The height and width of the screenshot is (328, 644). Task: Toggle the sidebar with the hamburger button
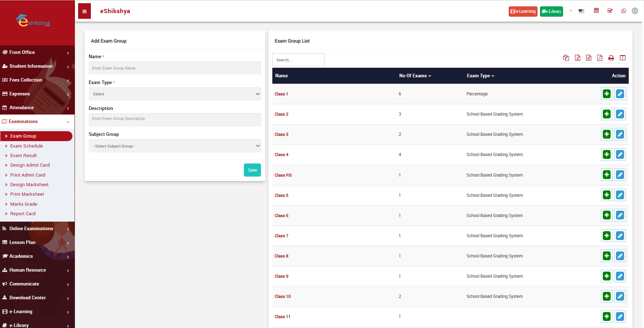coord(84,11)
